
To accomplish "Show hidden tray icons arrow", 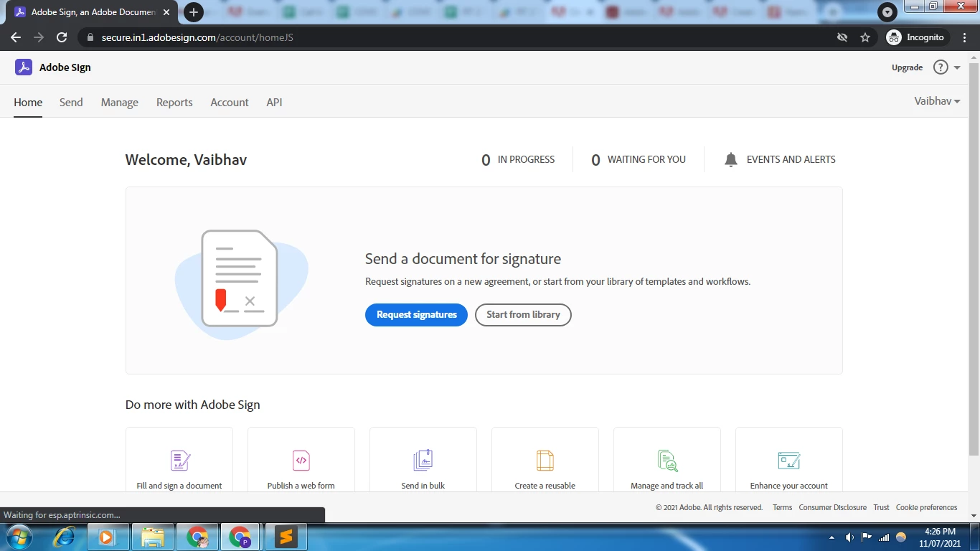I will (x=832, y=537).
